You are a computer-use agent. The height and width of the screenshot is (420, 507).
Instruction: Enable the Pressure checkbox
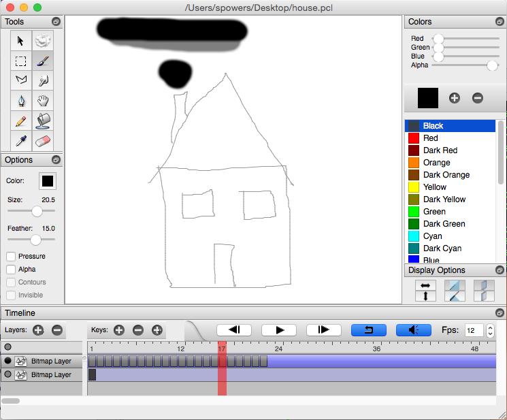point(11,257)
